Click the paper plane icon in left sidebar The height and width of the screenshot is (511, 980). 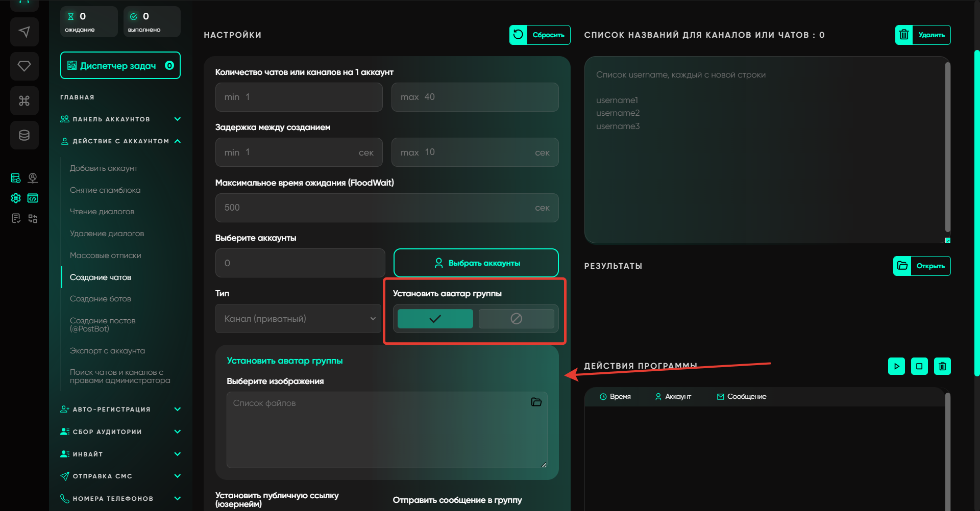point(24,32)
